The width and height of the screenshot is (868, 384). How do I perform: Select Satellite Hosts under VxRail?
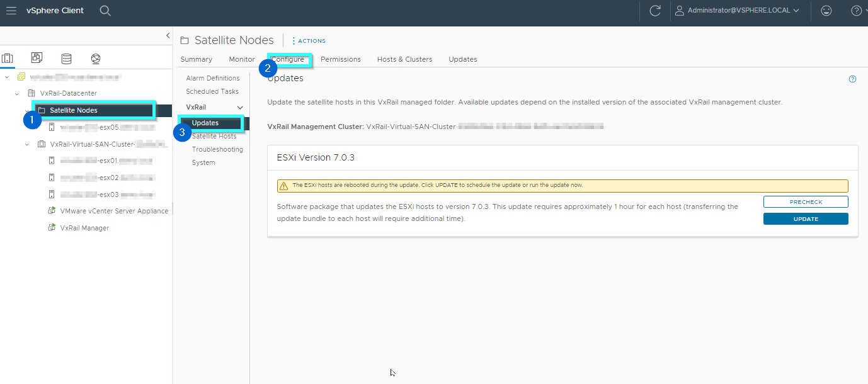pyautogui.click(x=214, y=136)
